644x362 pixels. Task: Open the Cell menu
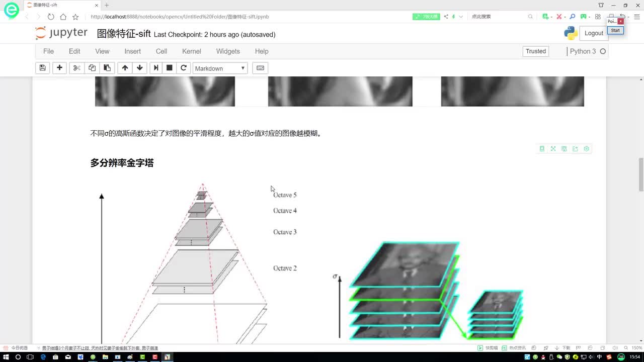[162, 51]
